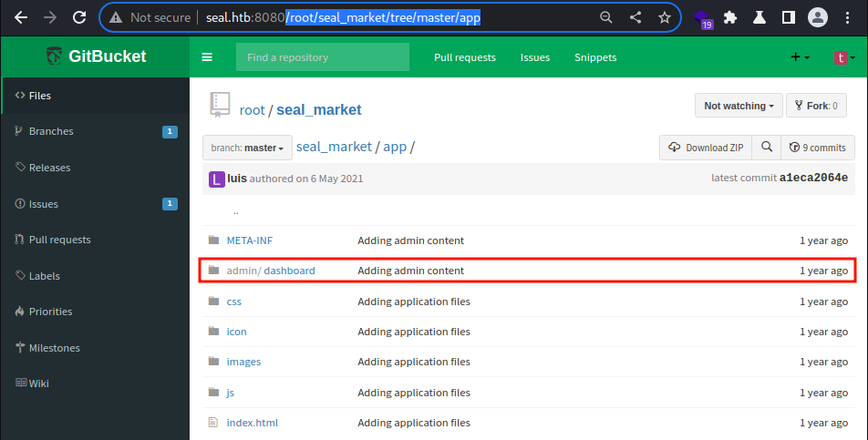Open the purple extension with badge 19
The width and height of the screenshot is (868, 440).
tap(703, 19)
